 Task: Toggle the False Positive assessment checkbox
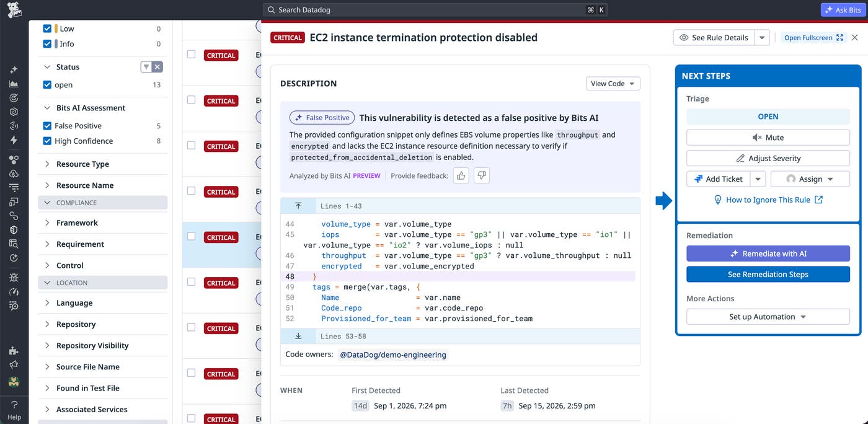pos(47,126)
